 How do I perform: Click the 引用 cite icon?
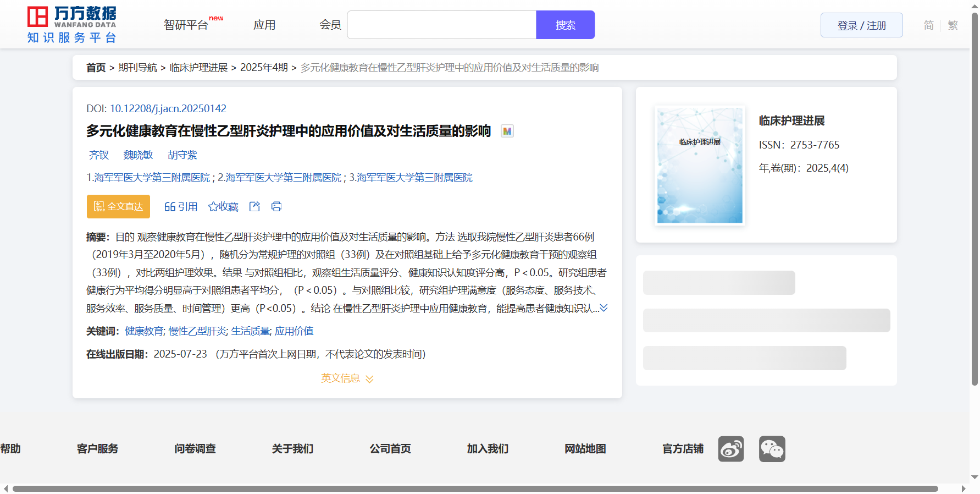181,206
